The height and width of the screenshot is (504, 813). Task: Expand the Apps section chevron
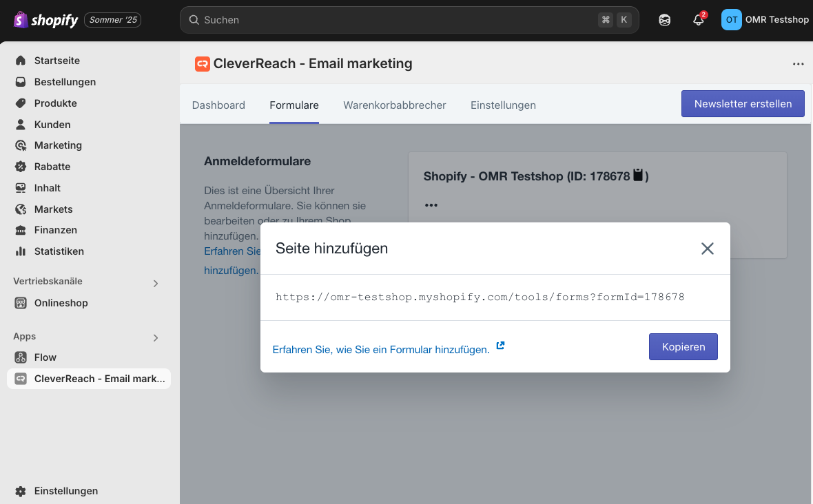tap(156, 338)
